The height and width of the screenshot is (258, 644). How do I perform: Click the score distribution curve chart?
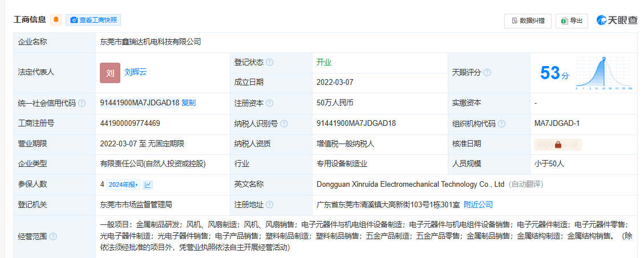coord(604,73)
